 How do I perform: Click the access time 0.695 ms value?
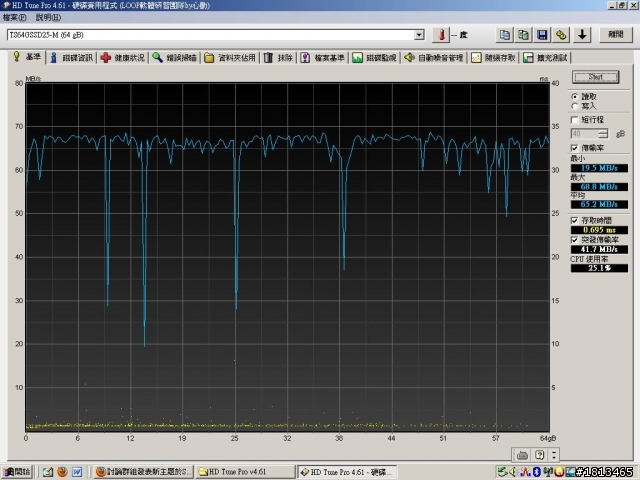coord(599,230)
